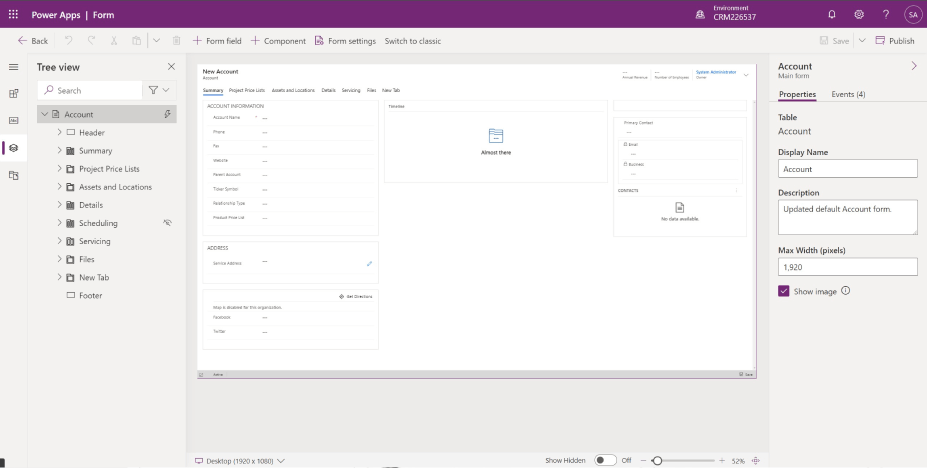927x468 pixels.
Task: Open the SA user account avatar
Action: pos(913,14)
